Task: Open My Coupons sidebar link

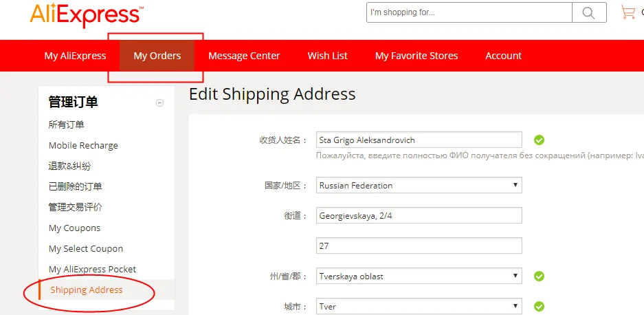Action: pos(74,228)
